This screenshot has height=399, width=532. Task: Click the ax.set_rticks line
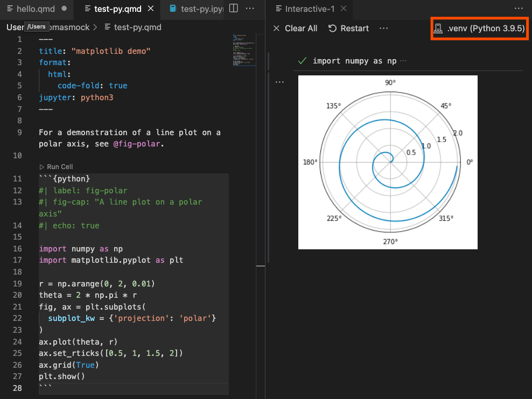point(111,353)
